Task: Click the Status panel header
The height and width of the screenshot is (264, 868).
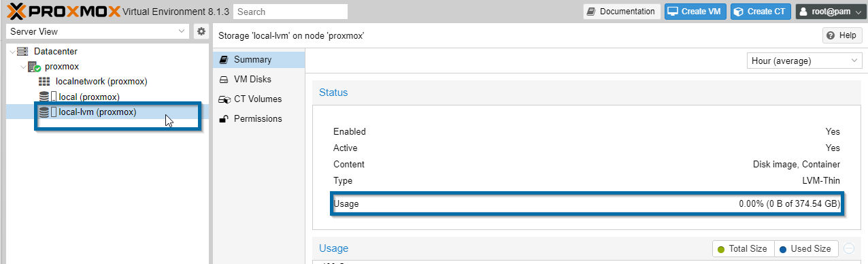Action: [x=587, y=93]
